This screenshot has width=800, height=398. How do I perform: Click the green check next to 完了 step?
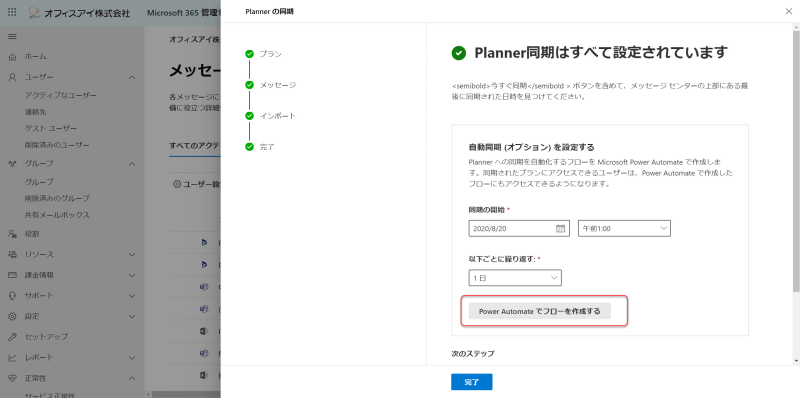pos(249,147)
